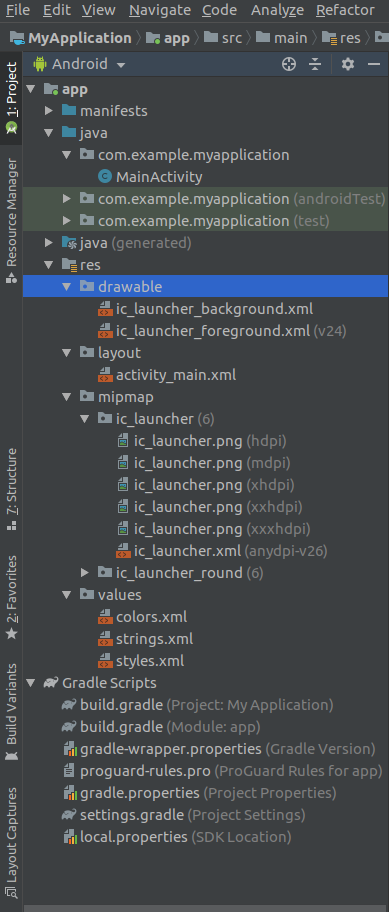The image size is (389, 912).
Task: Open the Layout Captures side tab
Action: tap(11, 843)
